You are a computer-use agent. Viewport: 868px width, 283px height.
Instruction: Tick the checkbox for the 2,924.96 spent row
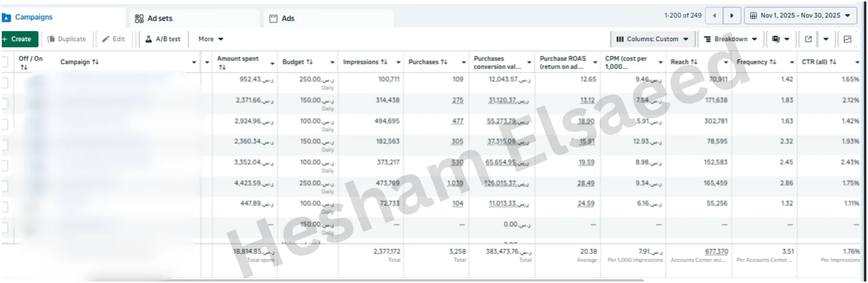click(x=4, y=124)
